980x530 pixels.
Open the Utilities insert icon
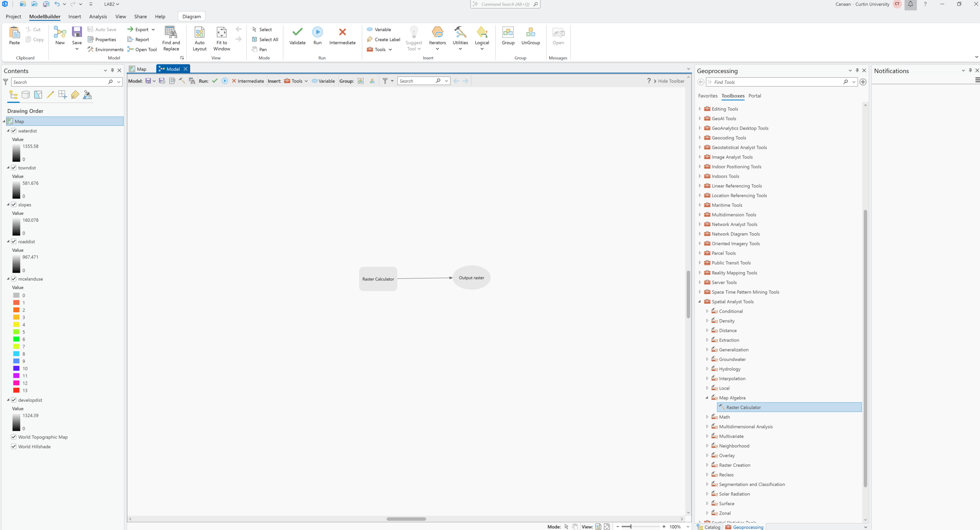click(x=460, y=32)
